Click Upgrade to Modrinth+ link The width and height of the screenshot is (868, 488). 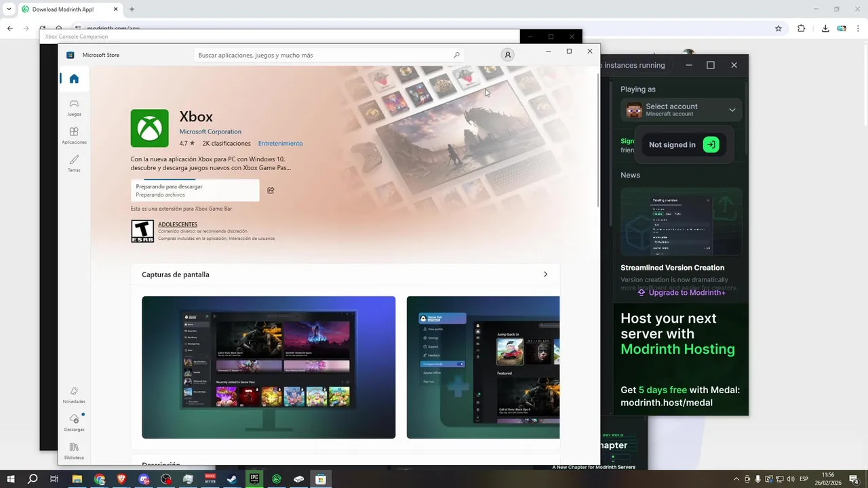point(682,292)
